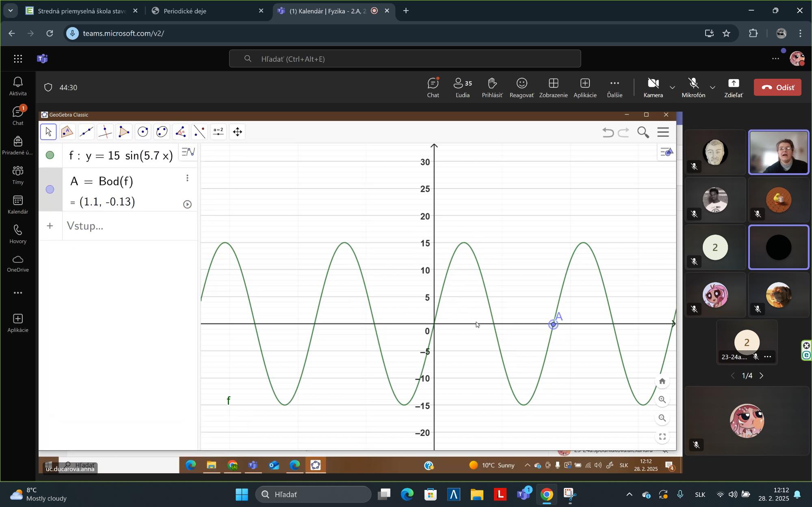Leave the meeting with Odísť
Screen dimensions: 812x507
coord(777,87)
